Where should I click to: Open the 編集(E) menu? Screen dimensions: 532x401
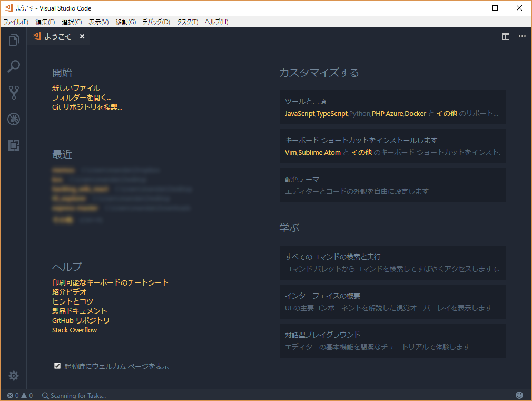tap(45, 22)
